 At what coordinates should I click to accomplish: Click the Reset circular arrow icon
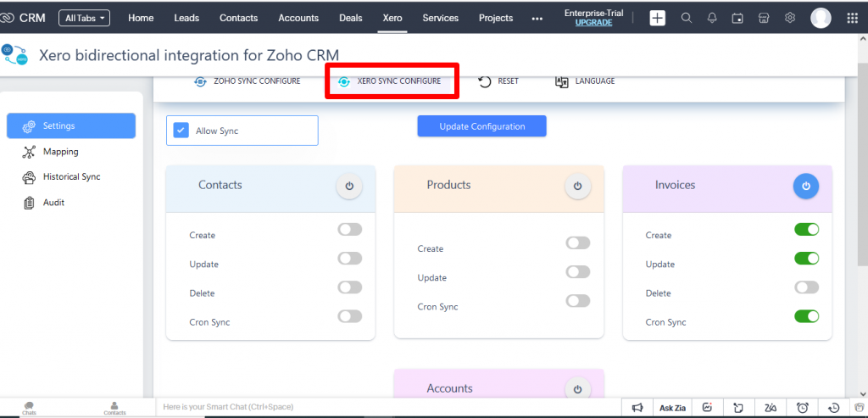(485, 82)
